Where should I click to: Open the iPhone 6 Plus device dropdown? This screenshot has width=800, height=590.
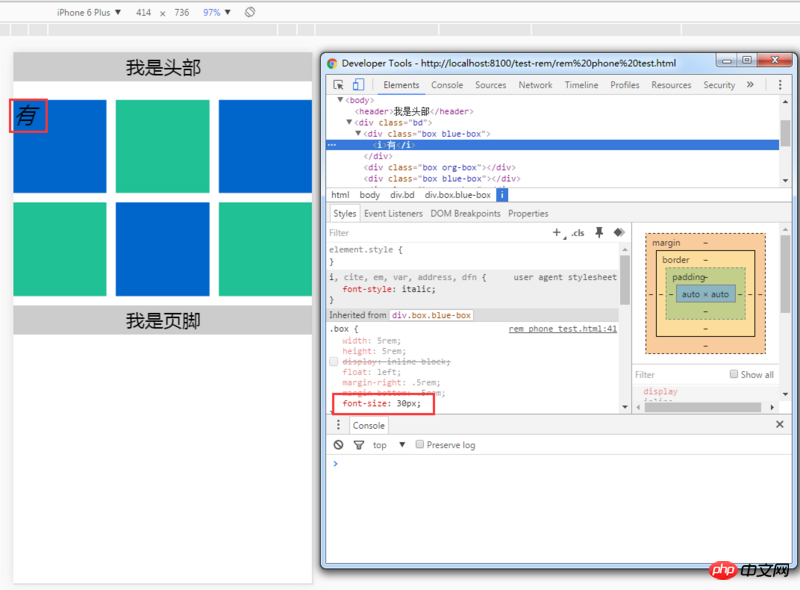[89, 13]
